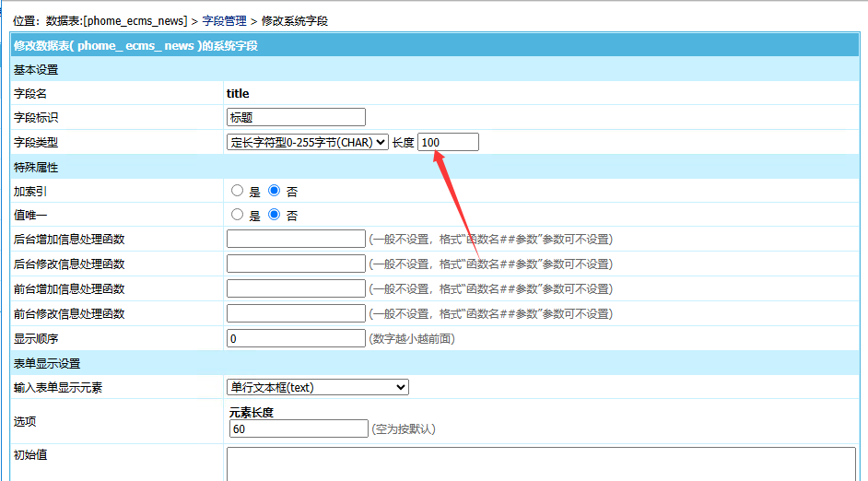The width and height of the screenshot is (868, 481).
Task: Select 是 for 加索引
Action: point(237,191)
